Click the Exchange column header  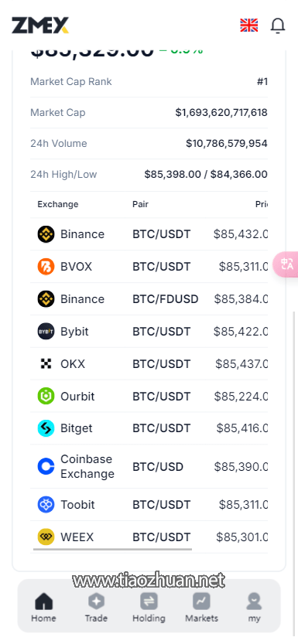[x=58, y=204]
